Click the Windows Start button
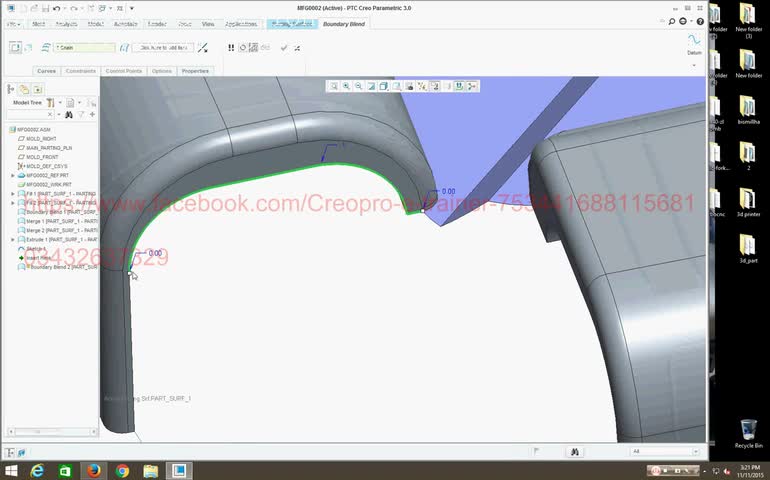 point(10,471)
